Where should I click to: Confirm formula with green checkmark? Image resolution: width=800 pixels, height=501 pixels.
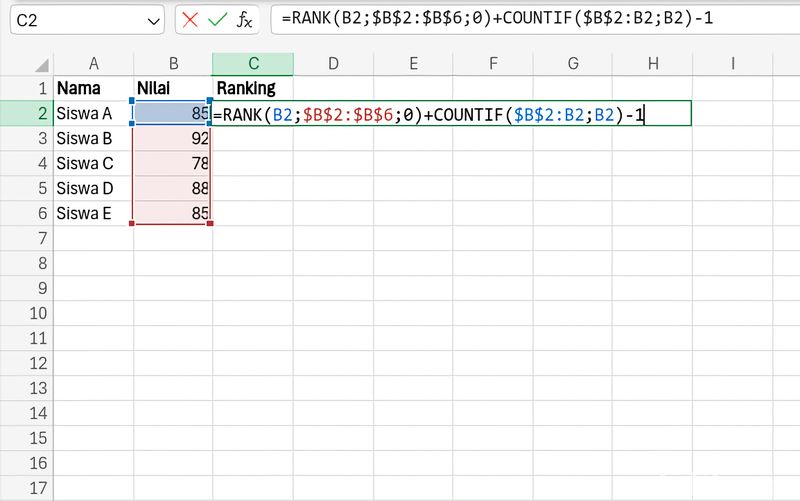click(217, 20)
